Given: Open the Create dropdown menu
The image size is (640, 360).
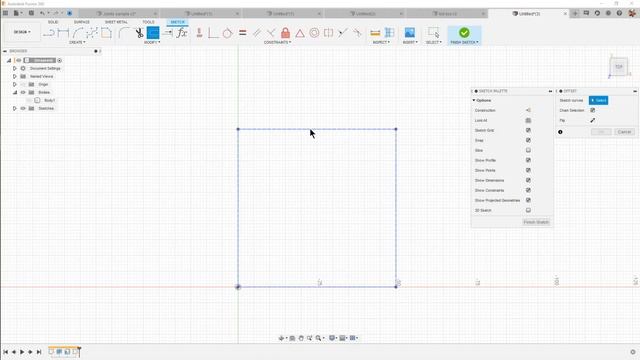Looking at the screenshot, I should (77, 42).
